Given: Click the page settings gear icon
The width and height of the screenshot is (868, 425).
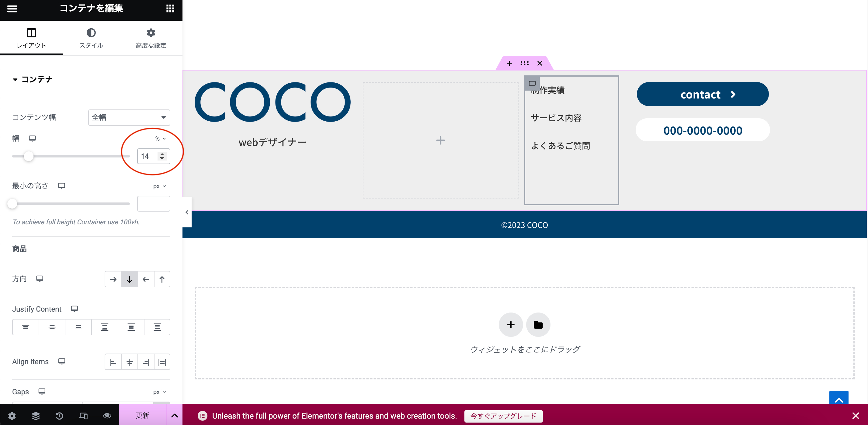Looking at the screenshot, I should point(12,416).
